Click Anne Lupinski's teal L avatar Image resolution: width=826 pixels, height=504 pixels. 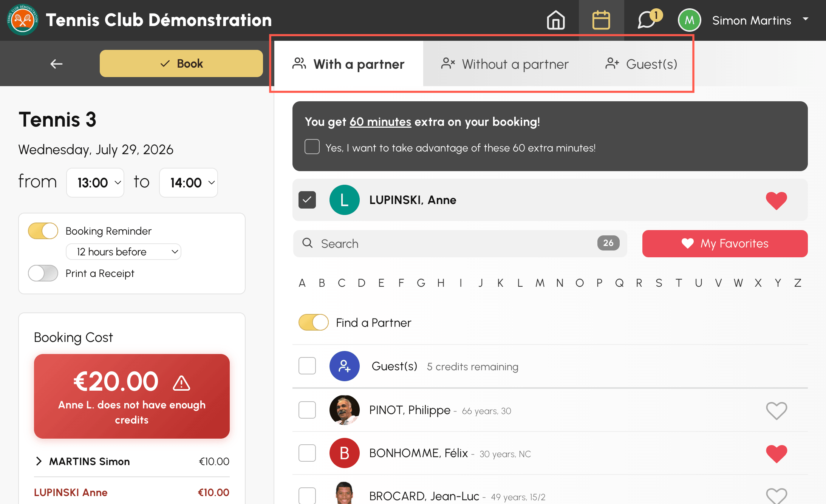345,200
